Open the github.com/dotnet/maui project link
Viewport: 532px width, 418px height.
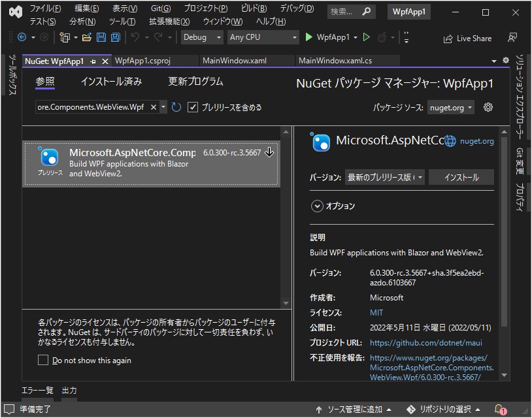(x=426, y=343)
